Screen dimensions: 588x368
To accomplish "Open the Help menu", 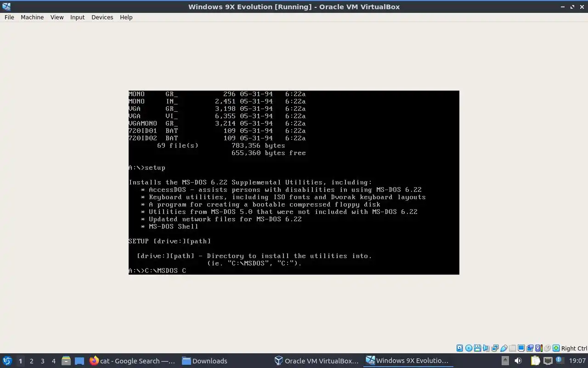I will click(x=126, y=17).
